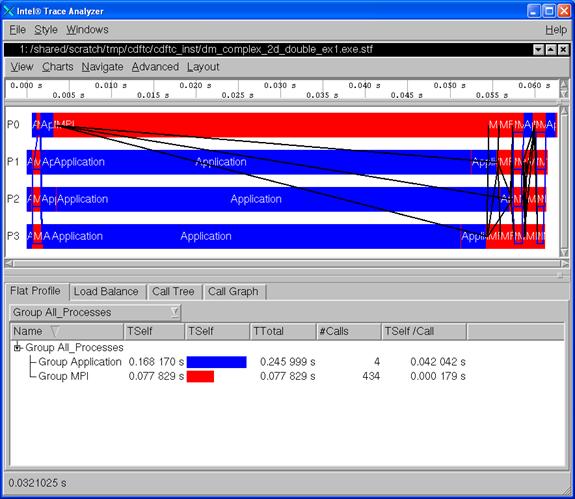
Task: Sort by the Name column header
Action: [67, 331]
